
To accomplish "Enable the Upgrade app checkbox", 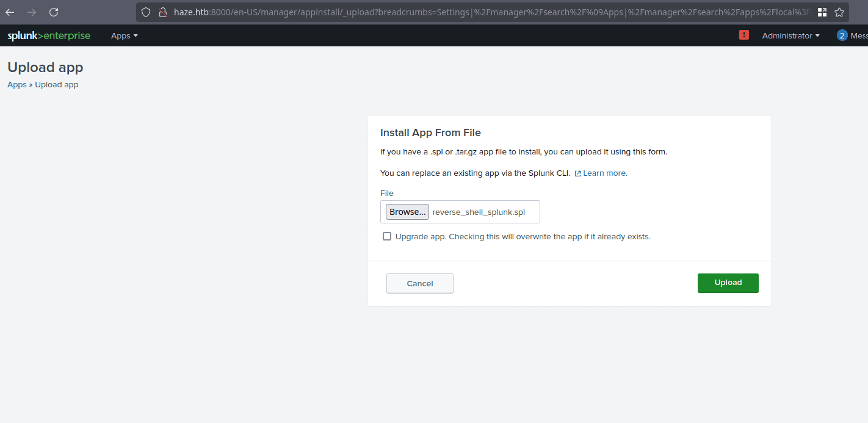I will pyautogui.click(x=387, y=236).
